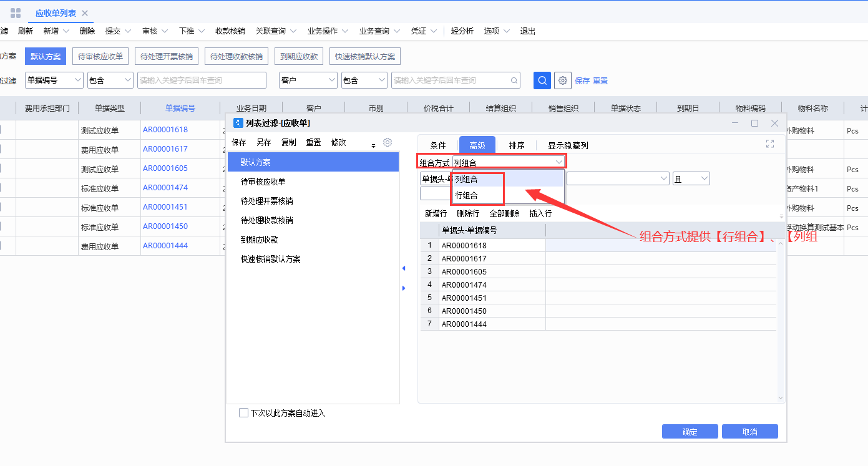The height and width of the screenshot is (466, 868).
Task: Click 退出 in the main toolbar
Action: (528, 31)
